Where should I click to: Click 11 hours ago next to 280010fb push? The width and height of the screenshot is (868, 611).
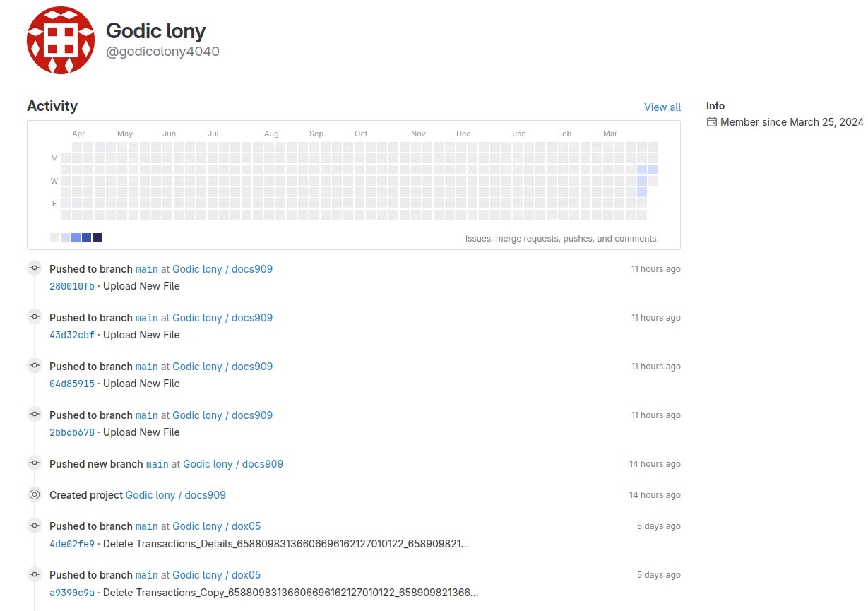[656, 269]
